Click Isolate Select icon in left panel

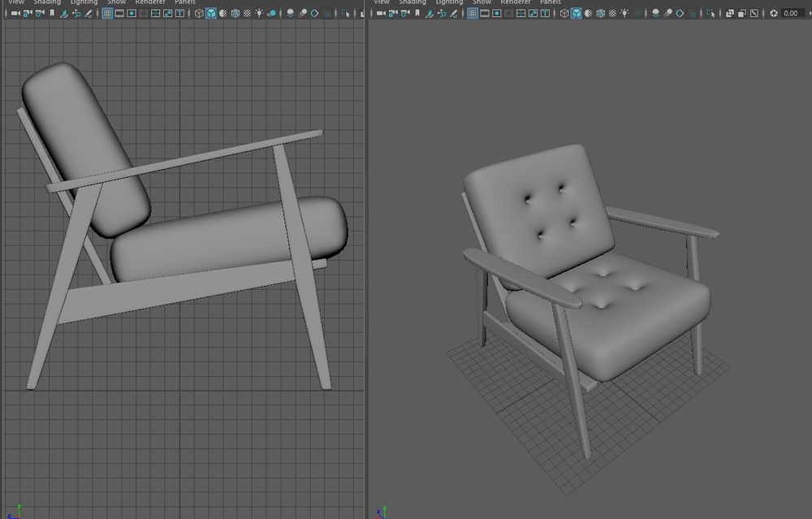coord(345,14)
